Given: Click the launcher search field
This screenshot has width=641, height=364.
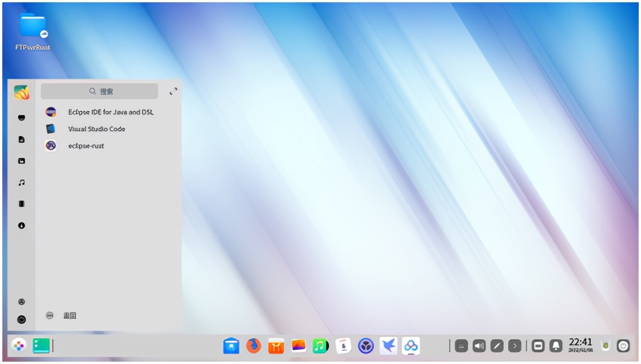Looking at the screenshot, I should tap(99, 91).
